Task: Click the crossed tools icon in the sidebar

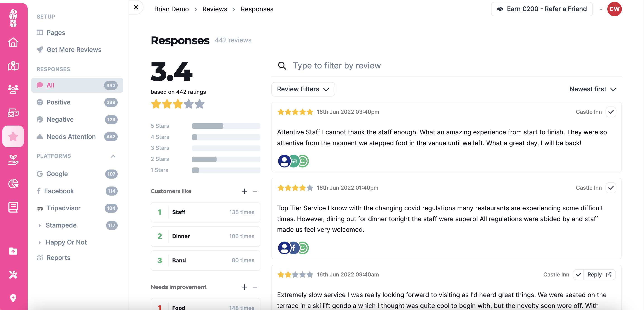Action: click(x=13, y=274)
